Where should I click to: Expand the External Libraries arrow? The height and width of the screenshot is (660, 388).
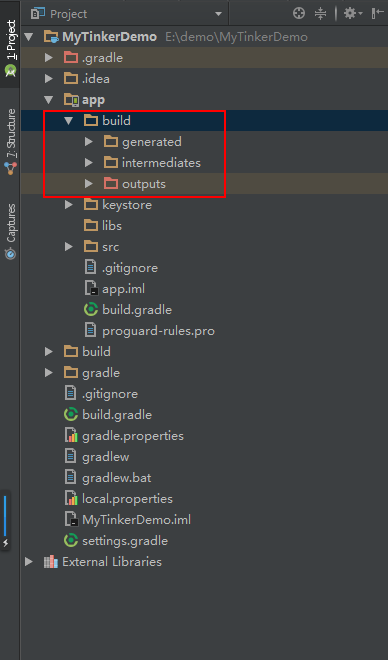click(29, 562)
